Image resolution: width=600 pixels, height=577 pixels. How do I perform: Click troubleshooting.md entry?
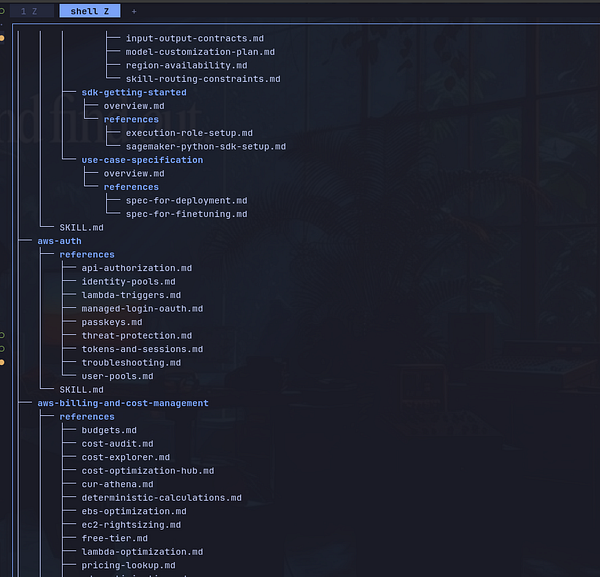click(131, 363)
